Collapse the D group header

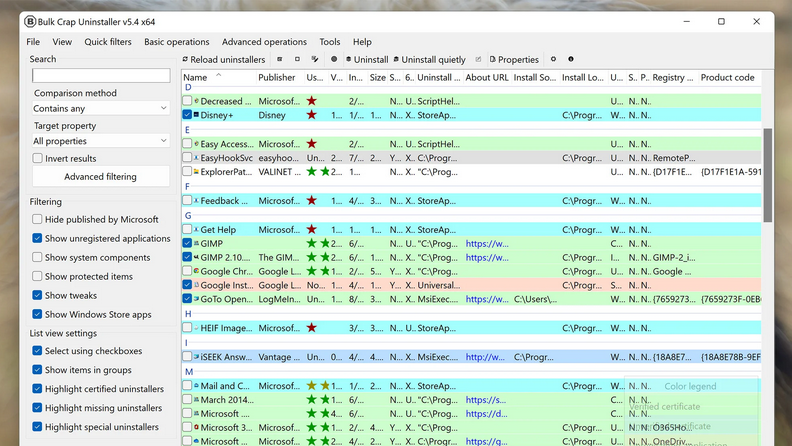[188, 87]
